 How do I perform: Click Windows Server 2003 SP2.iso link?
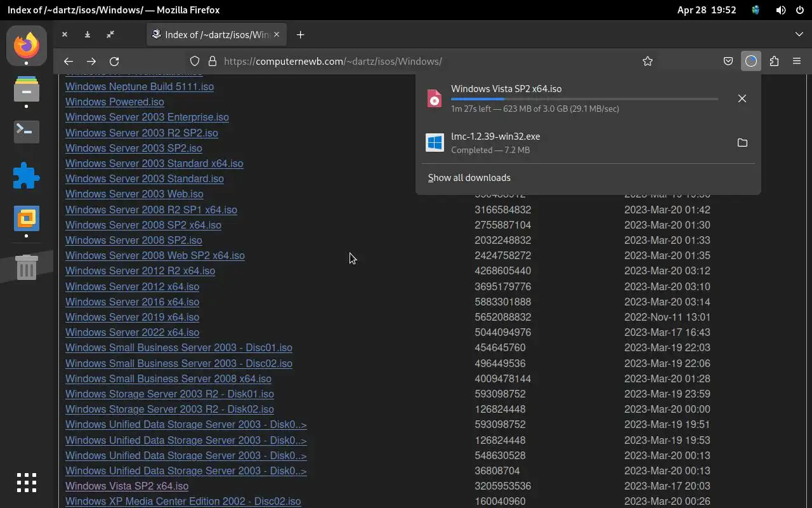tap(134, 148)
